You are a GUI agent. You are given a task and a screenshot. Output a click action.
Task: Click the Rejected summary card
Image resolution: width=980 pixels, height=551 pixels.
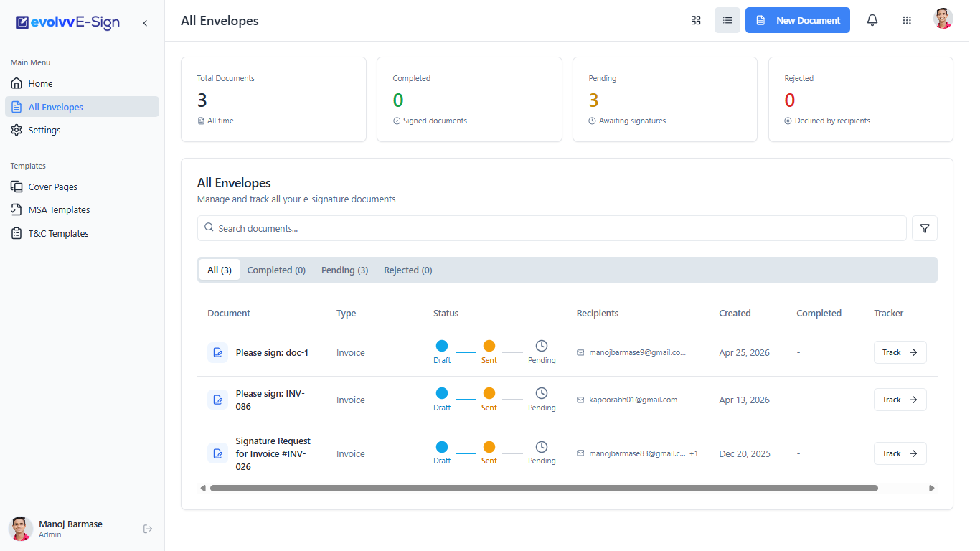point(861,100)
